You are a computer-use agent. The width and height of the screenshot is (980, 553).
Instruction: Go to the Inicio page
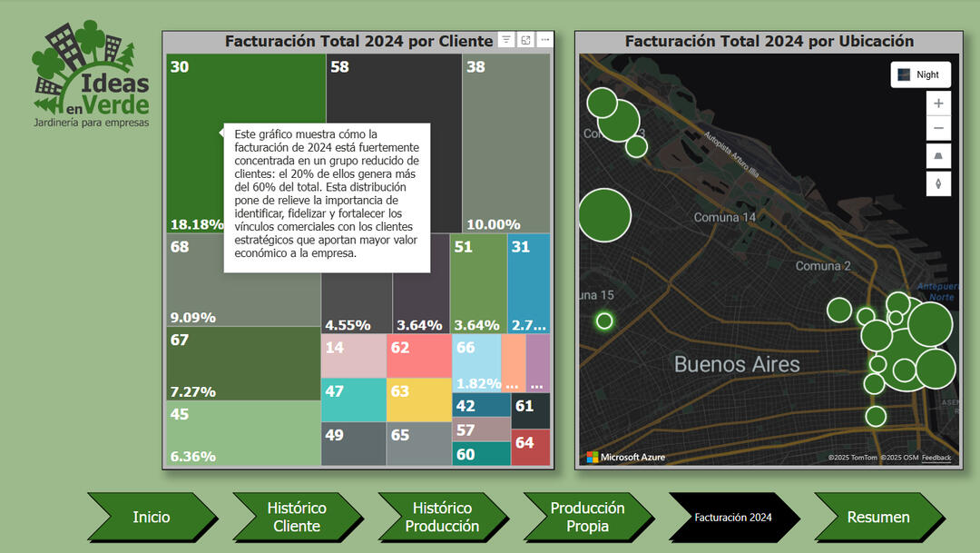[x=151, y=517]
